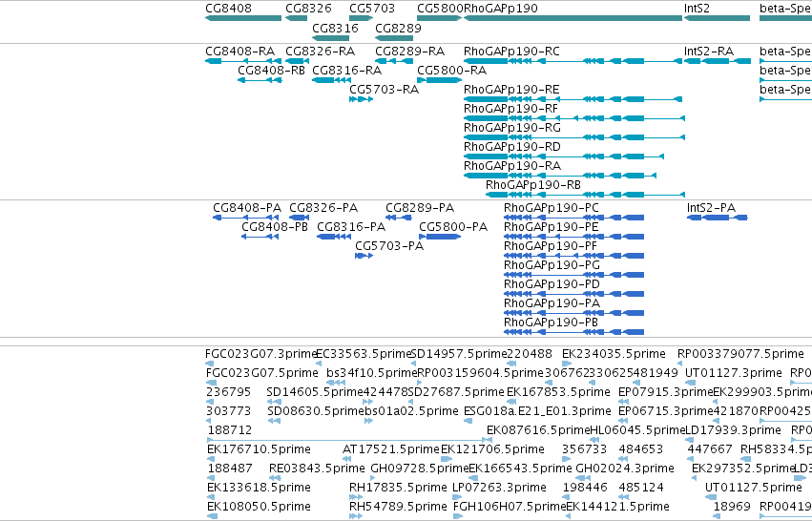Select protein CG8316-PA
812x521 pixels.
[334, 237]
